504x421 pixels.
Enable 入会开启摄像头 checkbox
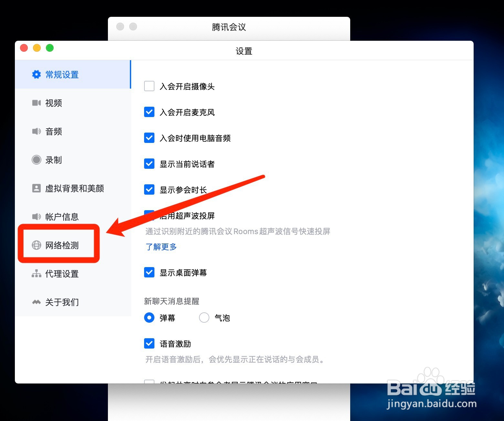(149, 86)
